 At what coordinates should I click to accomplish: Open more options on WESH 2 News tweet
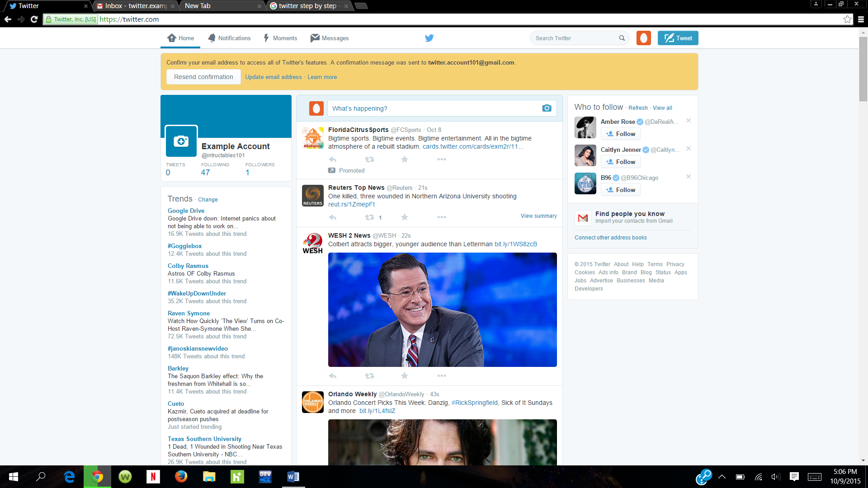point(442,376)
